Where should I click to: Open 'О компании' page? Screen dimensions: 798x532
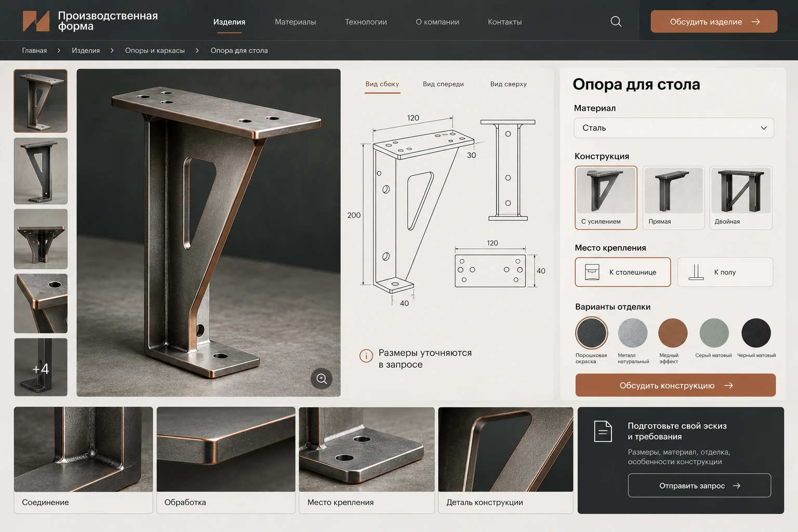coord(437,22)
